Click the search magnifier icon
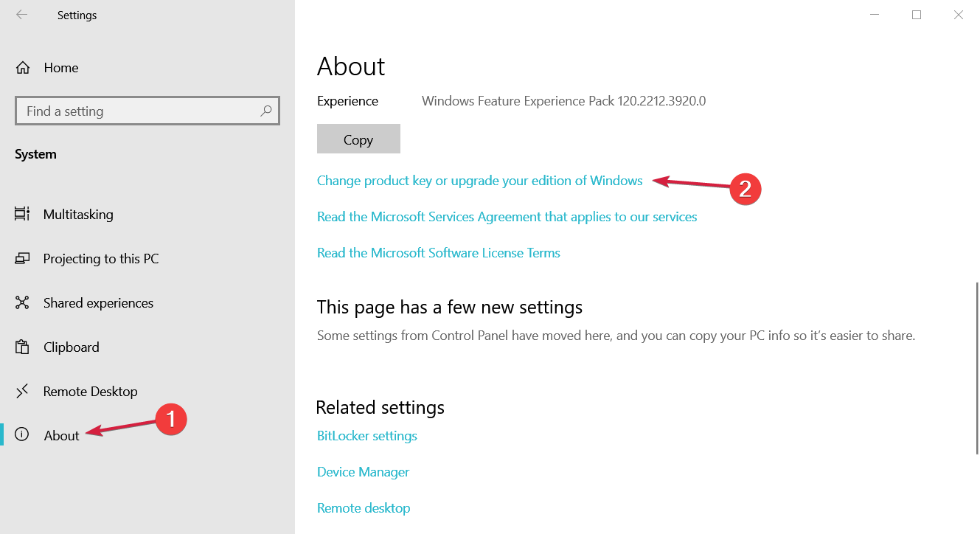Image resolution: width=980 pixels, height=534 pixels. (x=266, y=111)
